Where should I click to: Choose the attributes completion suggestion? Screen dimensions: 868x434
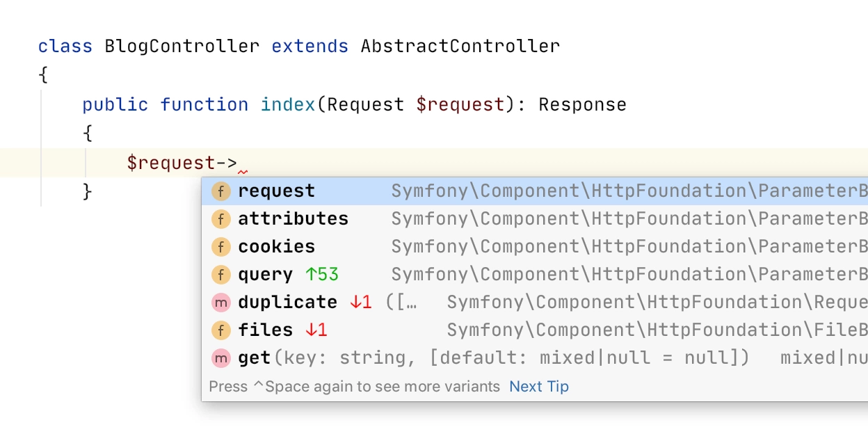(x=535, y=219)
